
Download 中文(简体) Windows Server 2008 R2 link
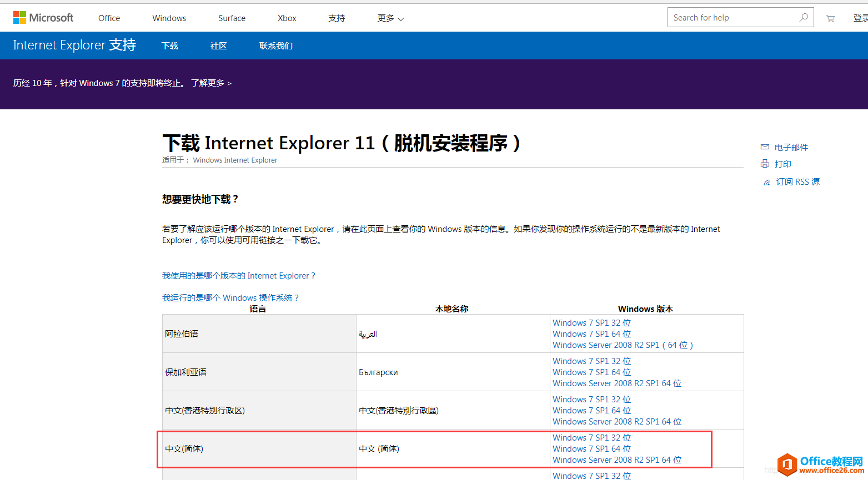(617, 460)
